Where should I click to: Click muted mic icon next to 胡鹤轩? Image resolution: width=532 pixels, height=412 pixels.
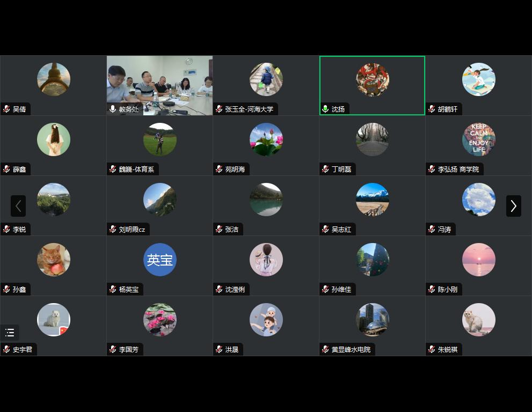pos(432,109)
